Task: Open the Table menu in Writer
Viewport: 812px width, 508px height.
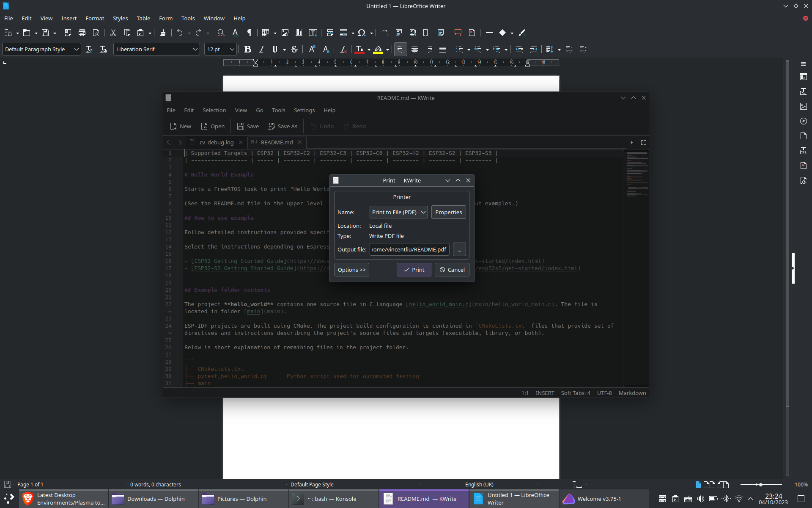Action: [x=143, y=18]
